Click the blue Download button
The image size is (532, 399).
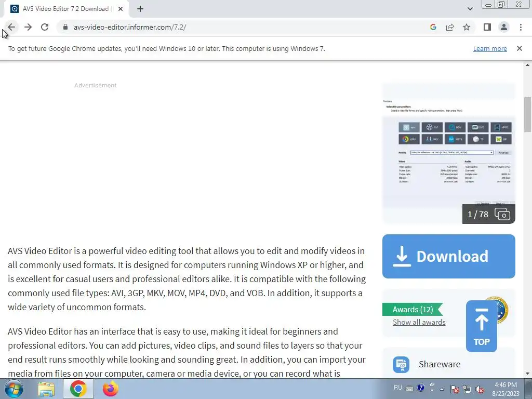click(x=448, y=257)
